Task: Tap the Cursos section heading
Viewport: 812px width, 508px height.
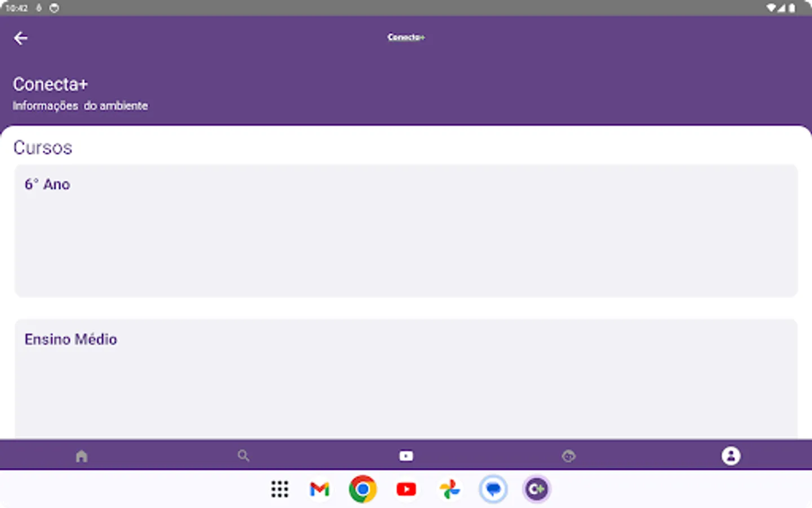Action: point(42,147)
